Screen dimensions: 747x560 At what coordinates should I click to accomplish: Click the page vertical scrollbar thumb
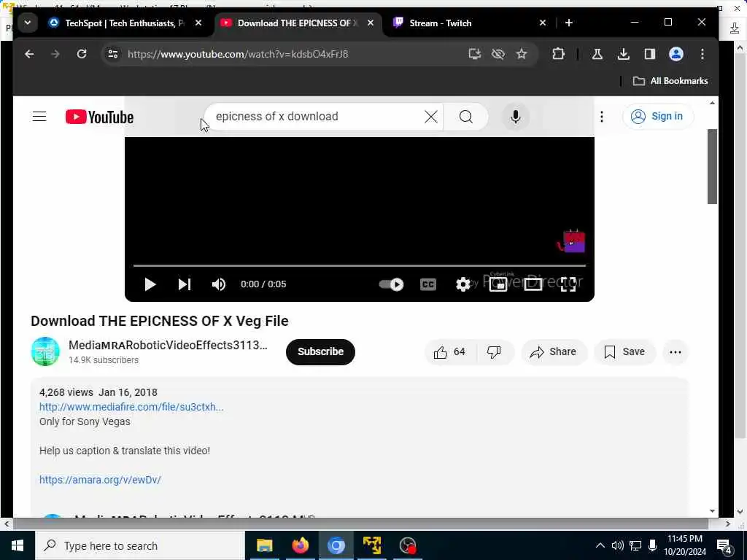tap(712, 166)
